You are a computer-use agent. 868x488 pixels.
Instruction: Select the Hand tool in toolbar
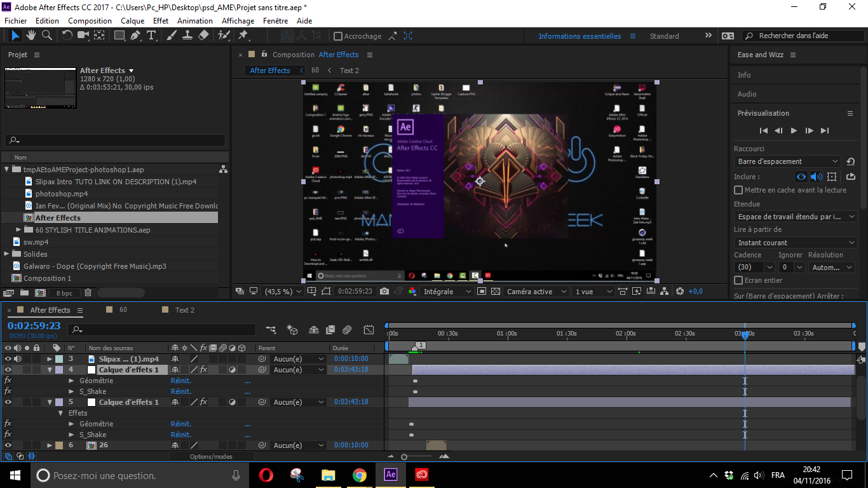pyautogui.click(x=31, y=36)
